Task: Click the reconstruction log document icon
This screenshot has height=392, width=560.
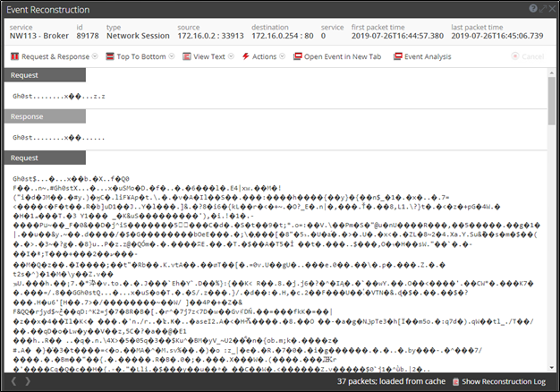Action: pos(455,381)
